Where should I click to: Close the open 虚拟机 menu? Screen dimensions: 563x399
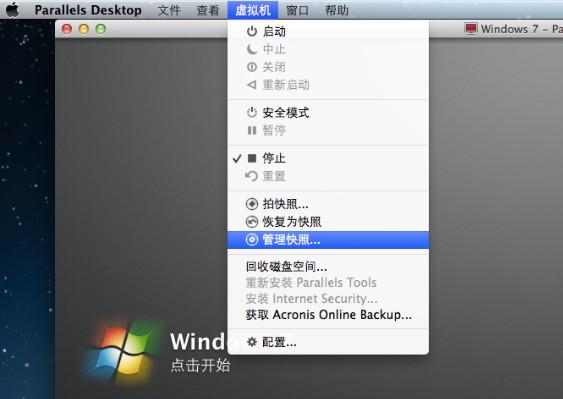(x=253, y=10)
